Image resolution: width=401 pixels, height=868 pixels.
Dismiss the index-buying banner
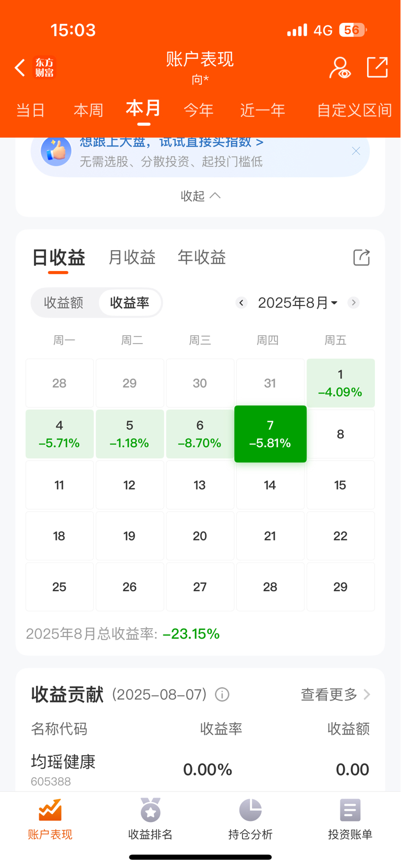(x=356, y=151)
